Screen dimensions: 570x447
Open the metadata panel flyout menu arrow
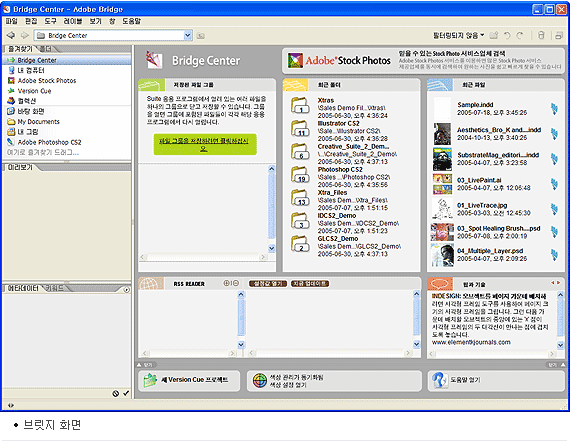(x=126, y=290)
